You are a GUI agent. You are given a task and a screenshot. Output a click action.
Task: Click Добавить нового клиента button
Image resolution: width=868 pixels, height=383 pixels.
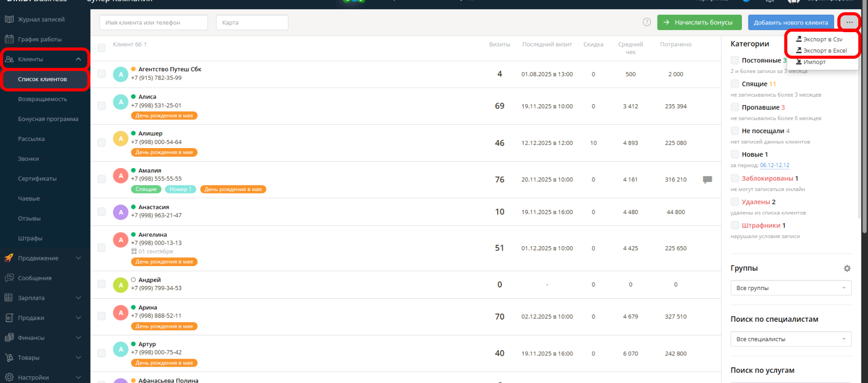click(x=790, y=22)
